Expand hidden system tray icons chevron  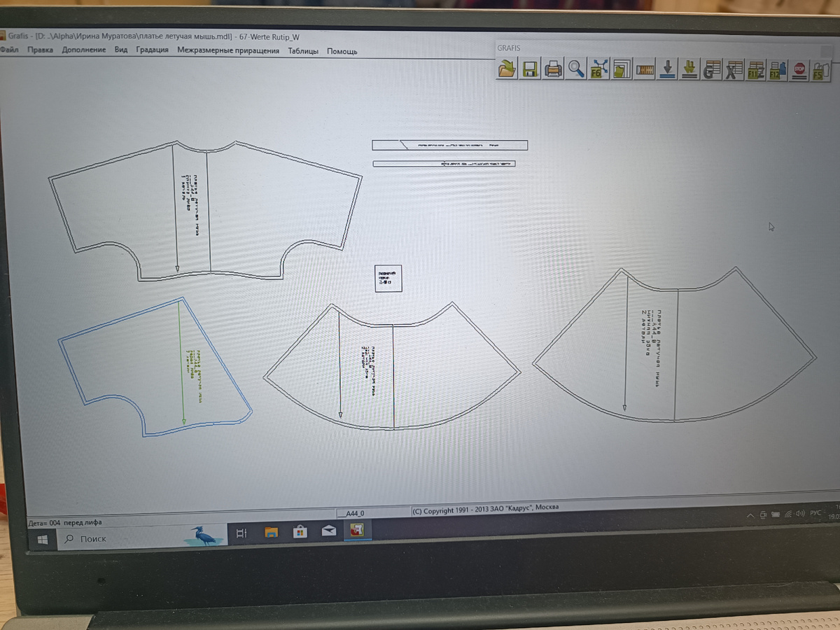(750, 516)
